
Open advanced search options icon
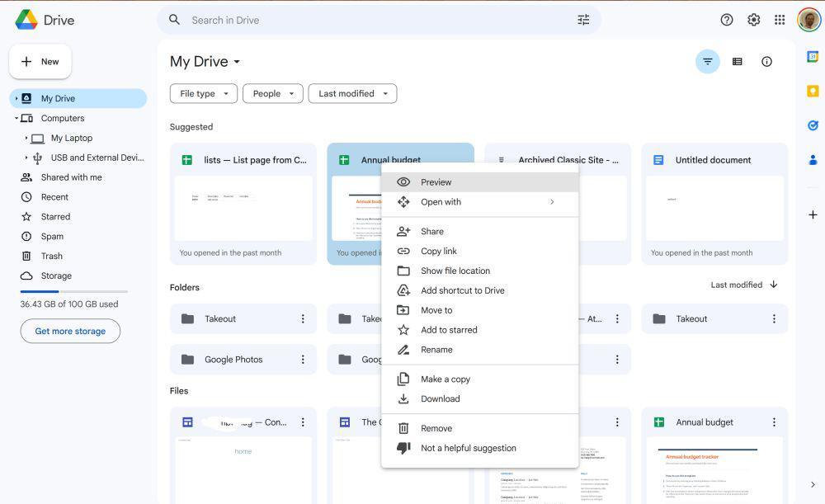click(583, 20)
